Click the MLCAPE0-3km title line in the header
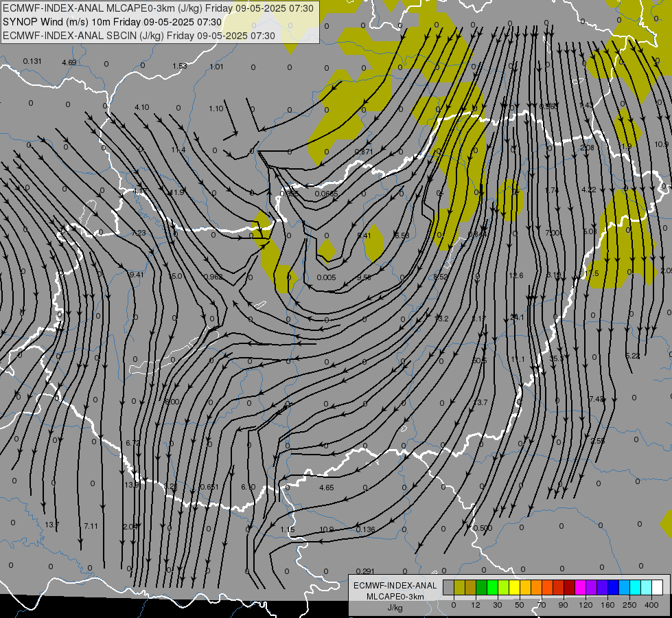The height and width of the screenshot is (618, 672). click(x=158, y=8)
